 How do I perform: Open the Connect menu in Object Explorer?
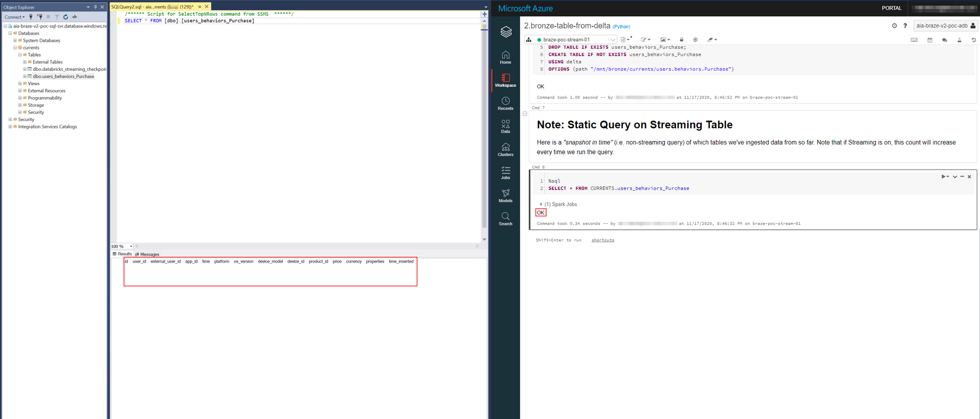point(14,17)
